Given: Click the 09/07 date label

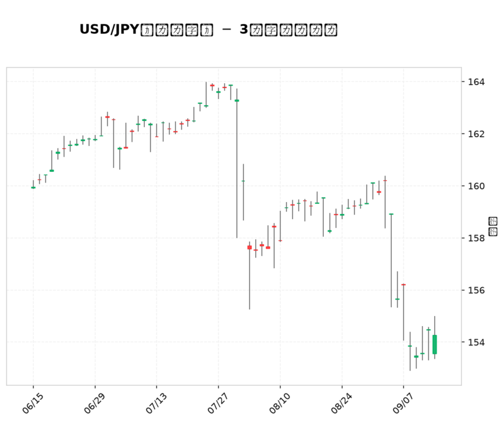Looking at the screenshot, I should coord(403,403).
